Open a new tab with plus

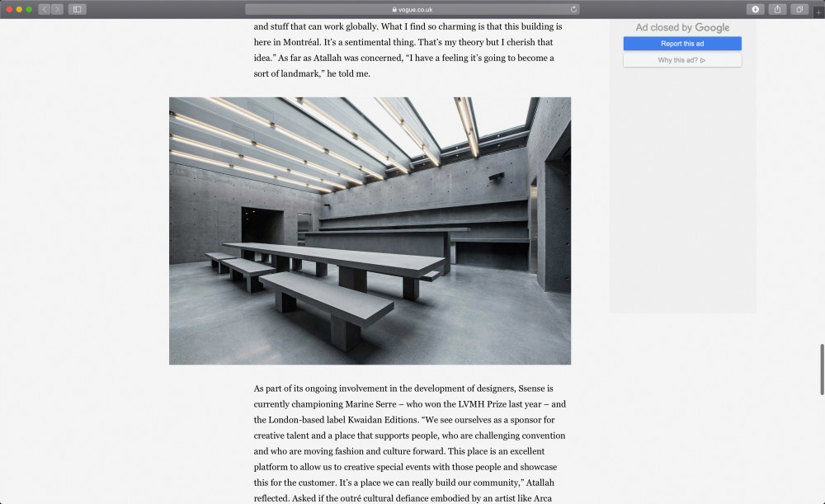pyautogui.click(x=818, y=12)
